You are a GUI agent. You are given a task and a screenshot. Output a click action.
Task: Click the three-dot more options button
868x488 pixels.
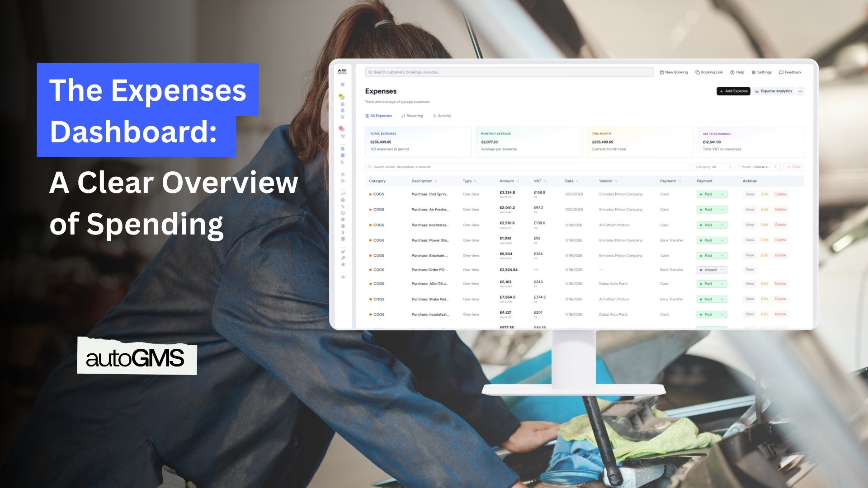[x=800, y=91]
